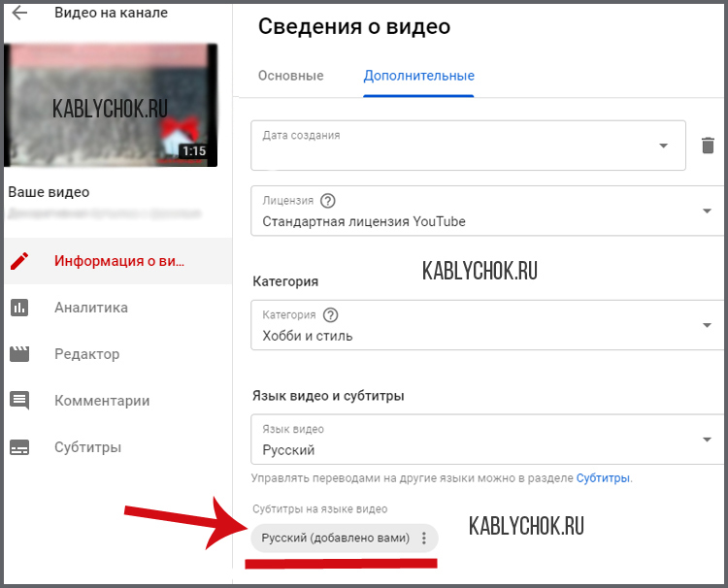728x588 pixels.
Task: Click Русский video language value
Action: tap(288, 449)
